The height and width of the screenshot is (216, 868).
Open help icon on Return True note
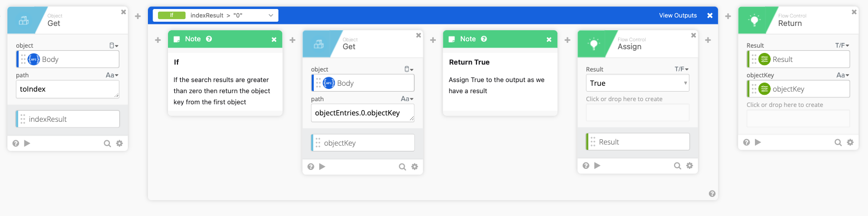click(x=484, y=39)
